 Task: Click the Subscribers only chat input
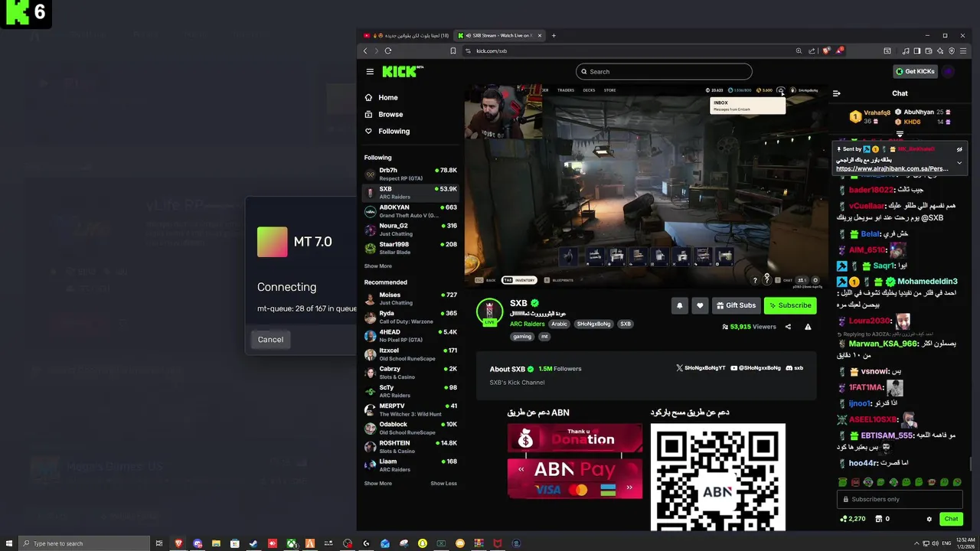click(900, 499)
